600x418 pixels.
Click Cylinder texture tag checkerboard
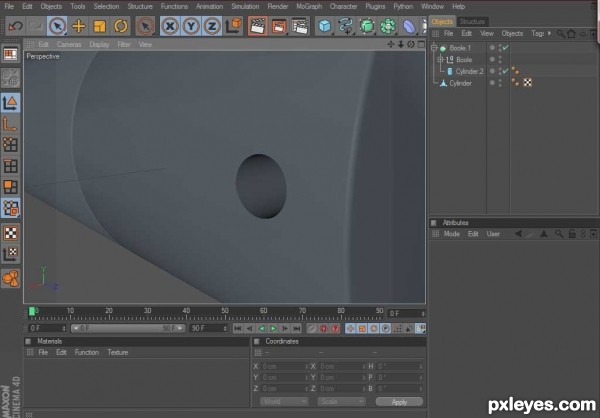(528, 82)
